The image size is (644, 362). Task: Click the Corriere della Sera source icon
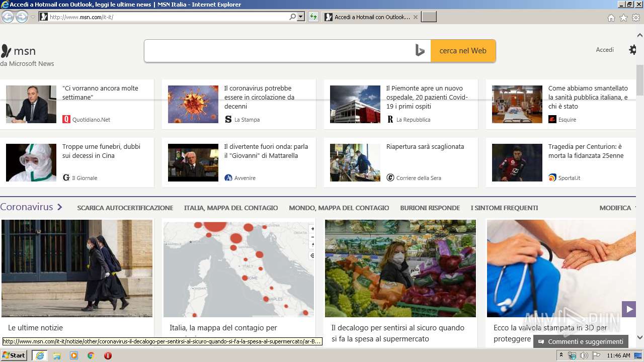tap(390, 178)
